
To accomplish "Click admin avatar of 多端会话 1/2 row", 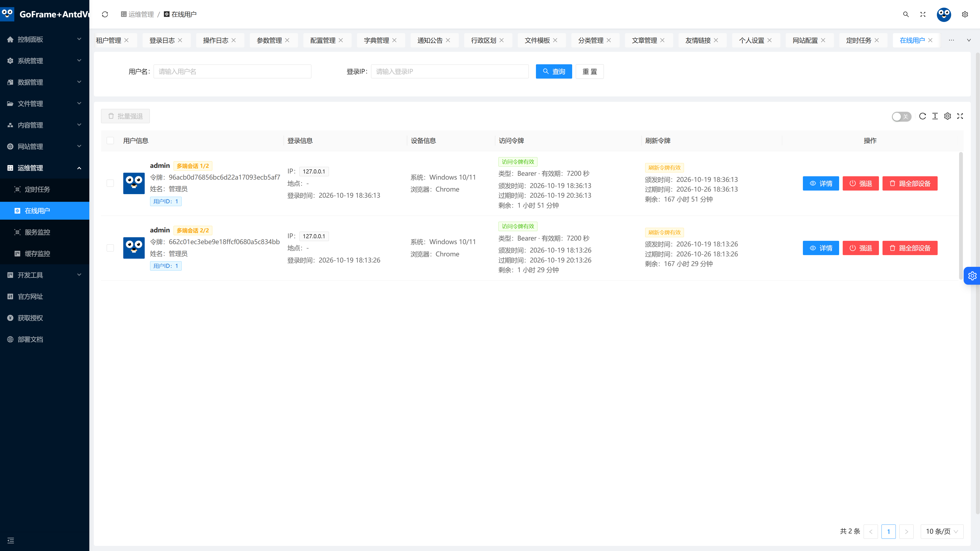I will (x=134, y=183).
